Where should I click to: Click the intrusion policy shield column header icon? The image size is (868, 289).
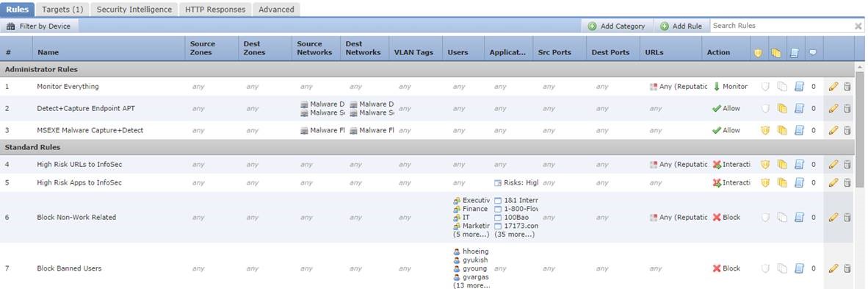pyautogui.click(x=758, y=53)
